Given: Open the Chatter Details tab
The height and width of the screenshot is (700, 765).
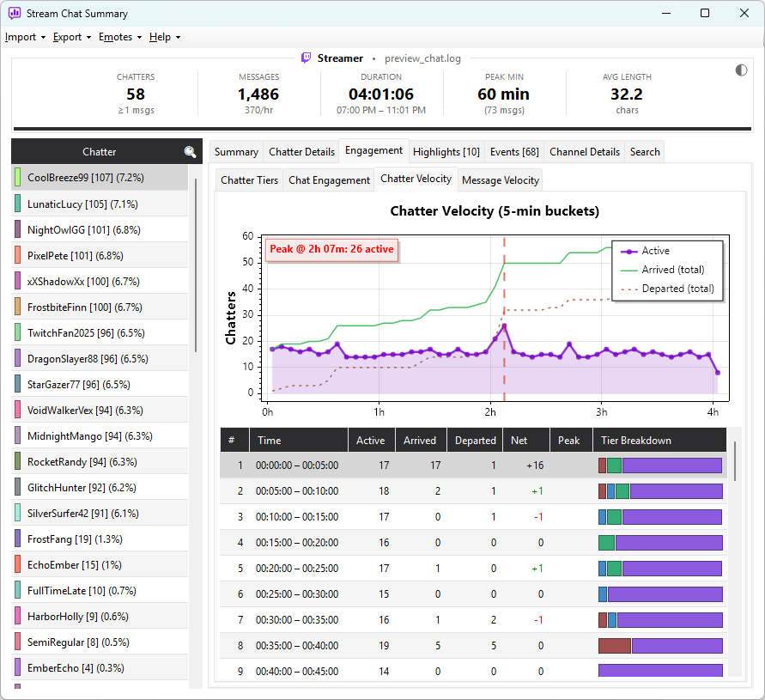Looking at the screenshot, I should (301, 152).
